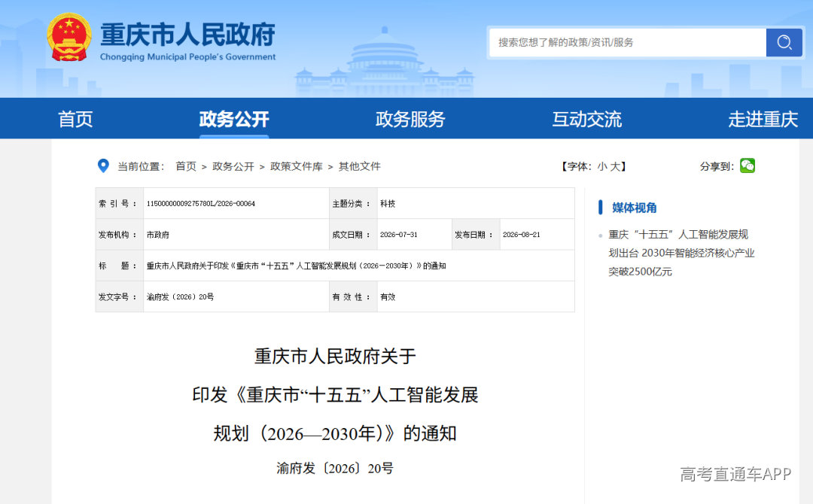The image size is (813, 504).
Task: Click the large document heading text
Action: tap(335, 395)
